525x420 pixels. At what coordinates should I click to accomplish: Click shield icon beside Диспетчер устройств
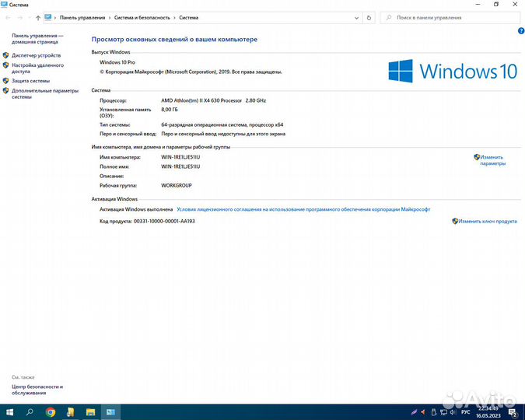point(5,55)
